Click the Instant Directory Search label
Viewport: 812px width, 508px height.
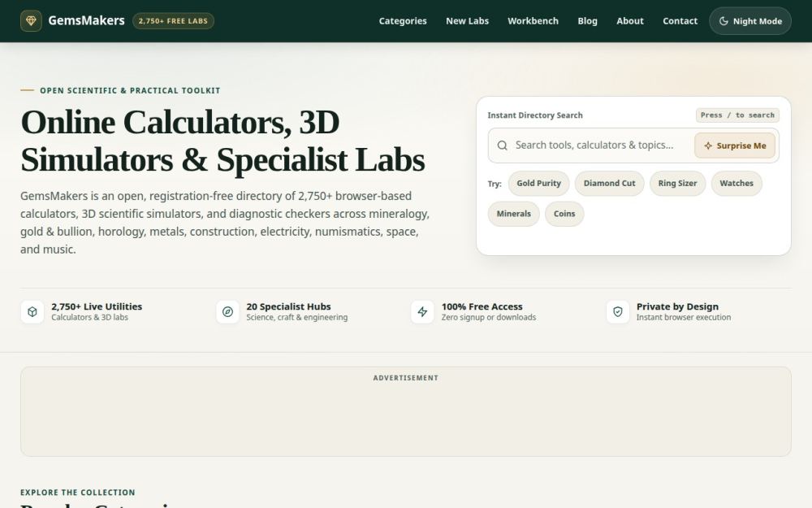(535, 115)
